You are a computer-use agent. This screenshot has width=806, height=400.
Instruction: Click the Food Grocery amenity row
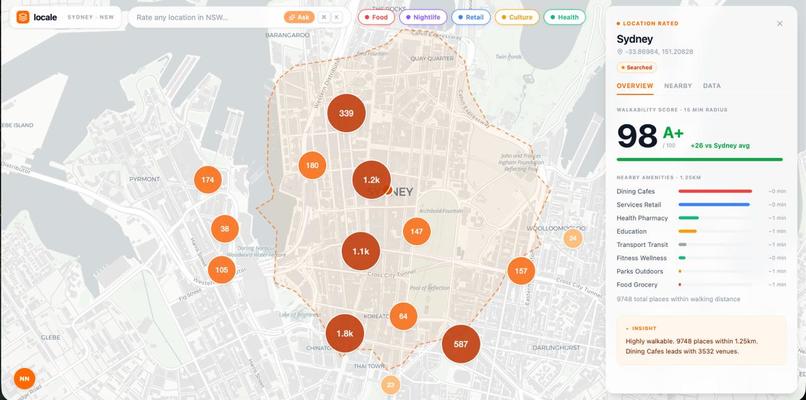click(x=702, y=285)
